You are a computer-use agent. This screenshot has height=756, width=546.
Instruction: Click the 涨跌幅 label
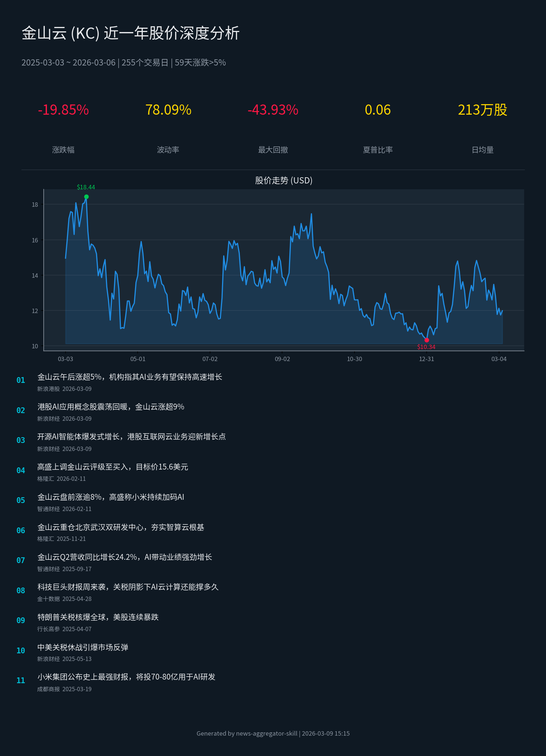[63, 150]
